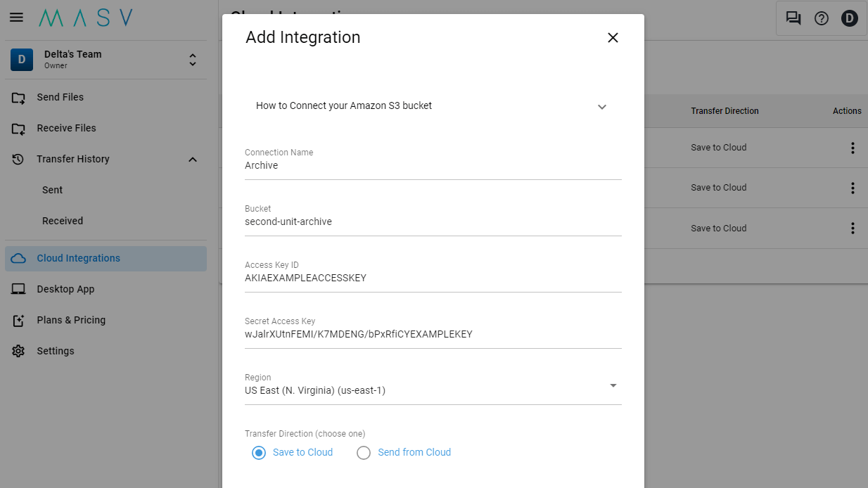868x488 pixels.
Task: Click the Delta's Team avatar
Action: click(x=22, y=60)
